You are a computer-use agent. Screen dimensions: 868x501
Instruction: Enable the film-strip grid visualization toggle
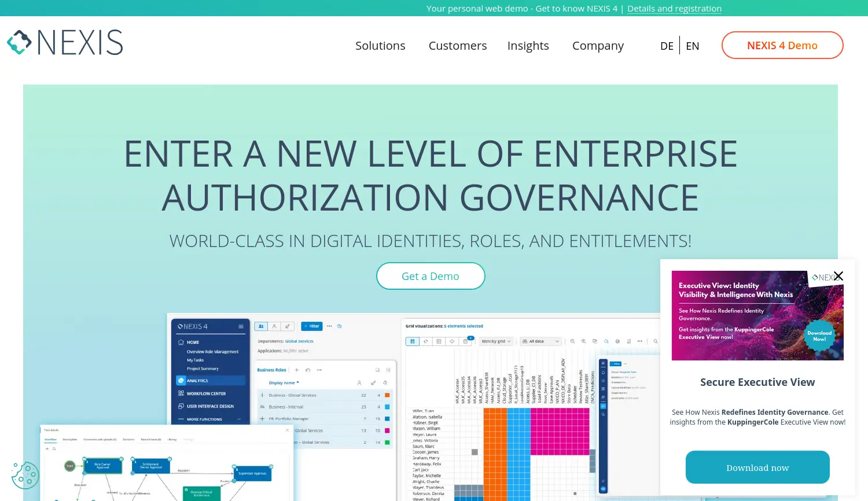[412, 340]
